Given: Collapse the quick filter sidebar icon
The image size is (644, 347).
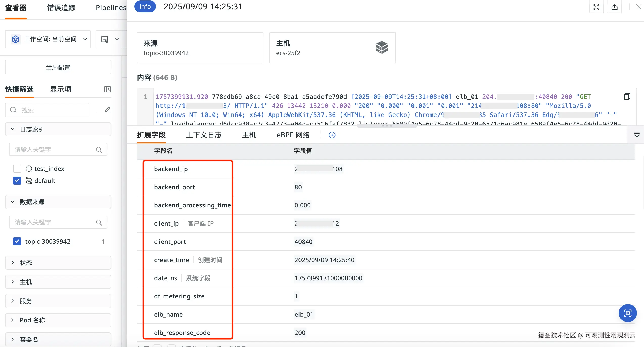Looking at the screenshot, I should tap(107, 89).
